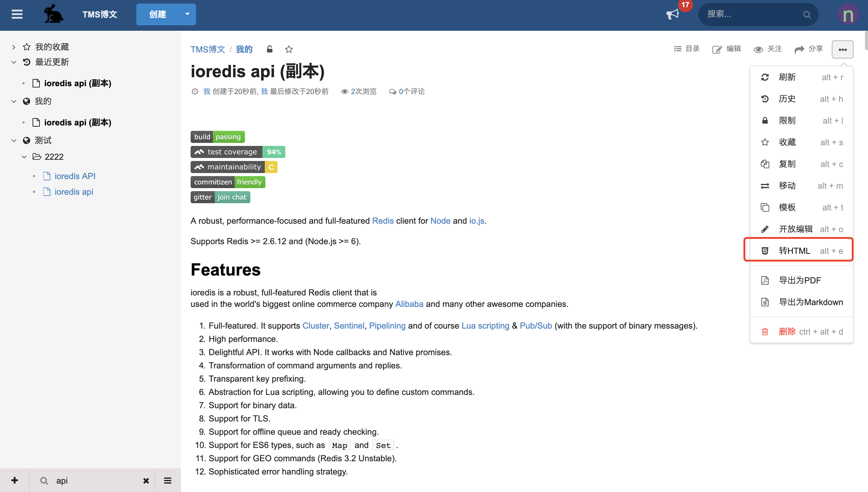Click the search magnifier icon in top bar
The image size is (868, 492).
point(807,14)
